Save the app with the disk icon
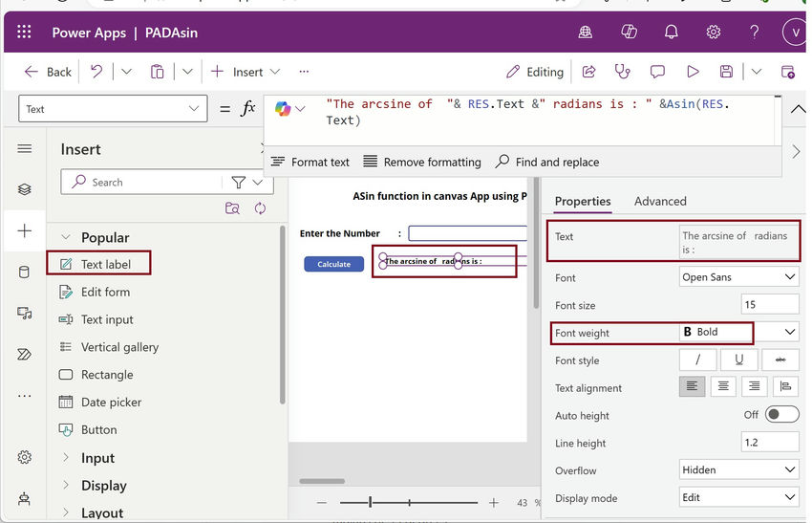 point(727,72)
